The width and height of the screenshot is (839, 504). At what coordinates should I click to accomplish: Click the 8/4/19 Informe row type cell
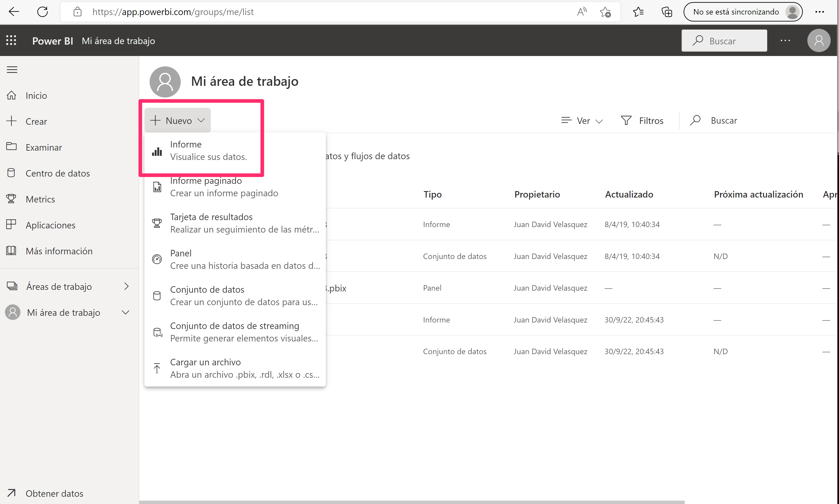tap(436, 225)
